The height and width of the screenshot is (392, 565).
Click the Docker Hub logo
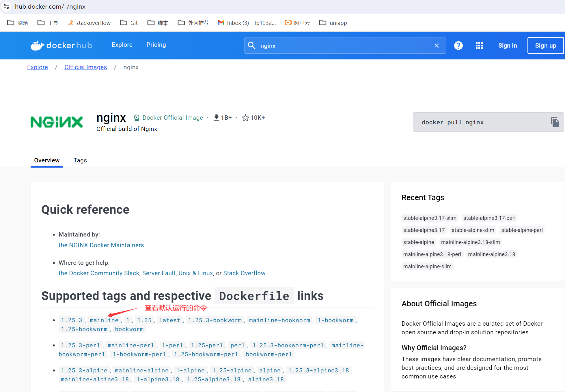pos(61,45)
